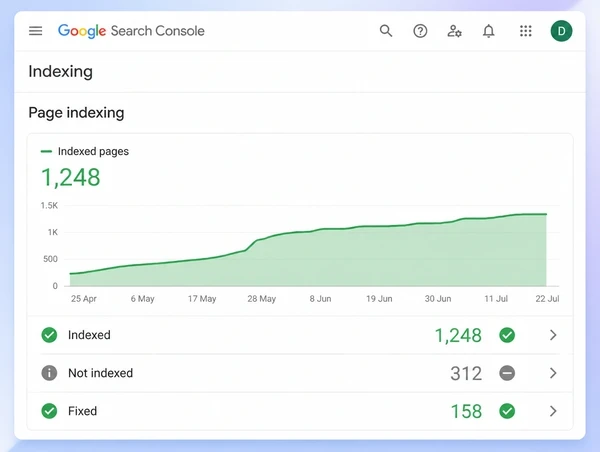Toggle the Indexed pages legend item

(85, 151)
